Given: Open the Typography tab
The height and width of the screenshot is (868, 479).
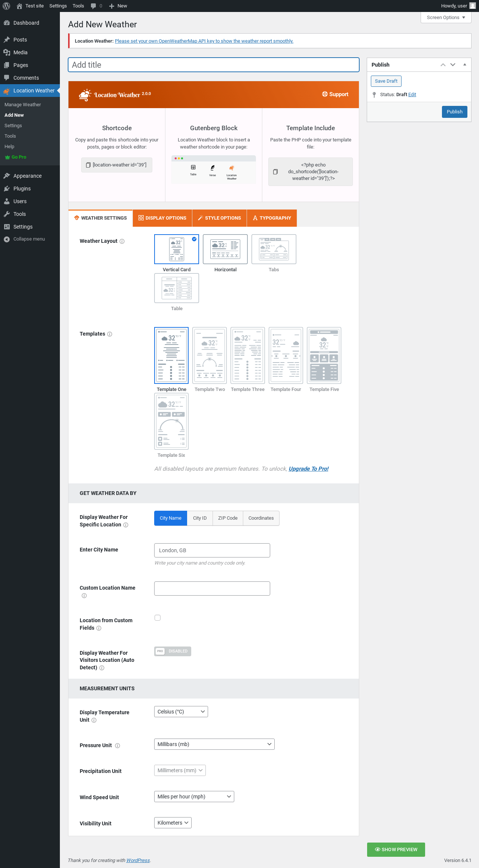Looking at the screenshot, I should 272,218.
